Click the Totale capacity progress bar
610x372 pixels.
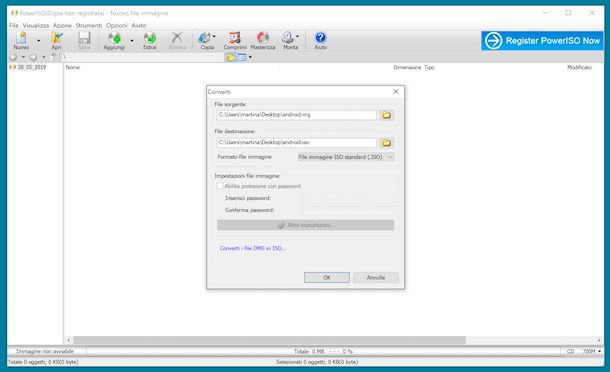pos(324,351)
